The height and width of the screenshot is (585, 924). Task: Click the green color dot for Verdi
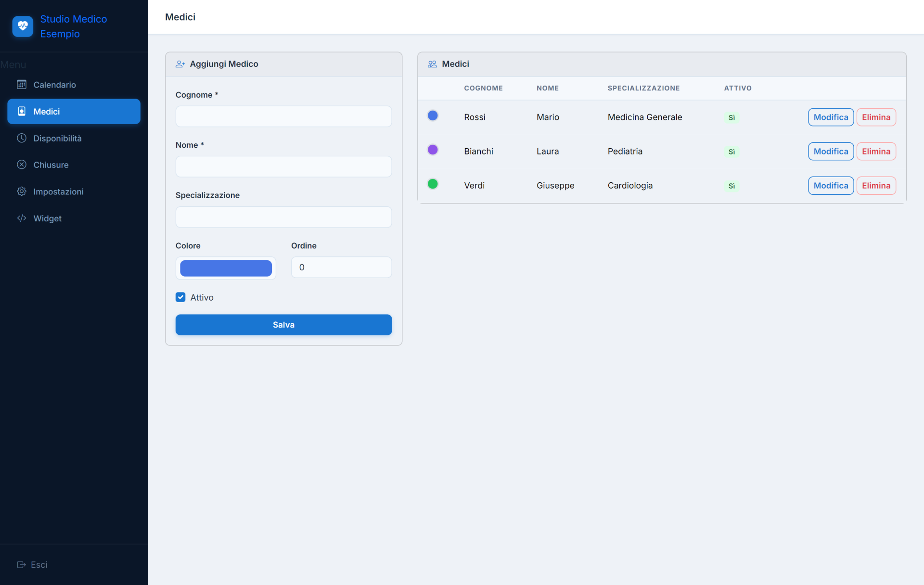point(433,184)
